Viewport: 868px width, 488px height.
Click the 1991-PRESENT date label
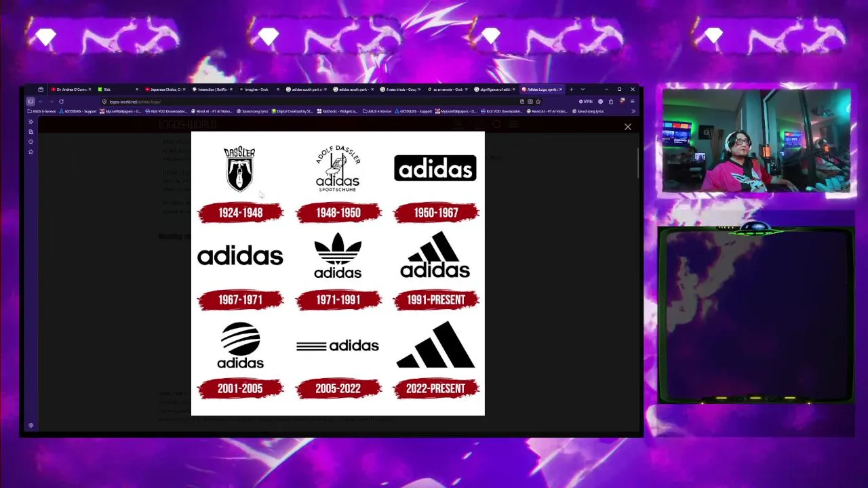tap(435, 300)
